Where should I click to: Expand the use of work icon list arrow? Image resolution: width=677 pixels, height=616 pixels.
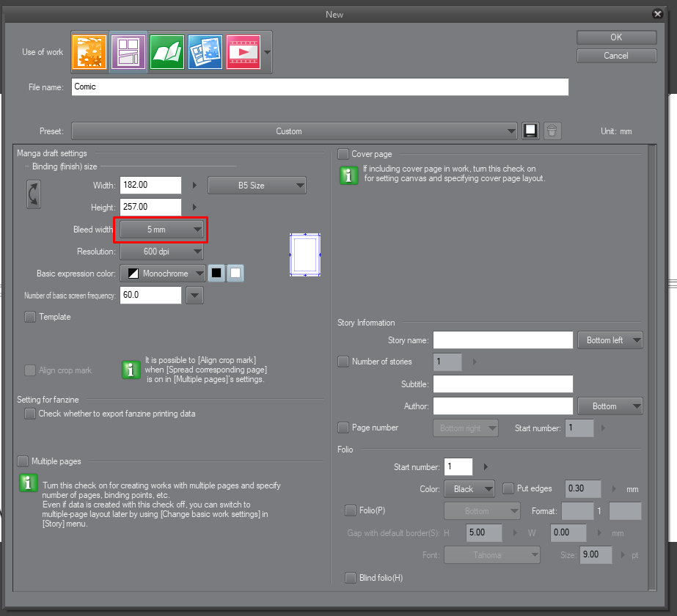(267, 52)
